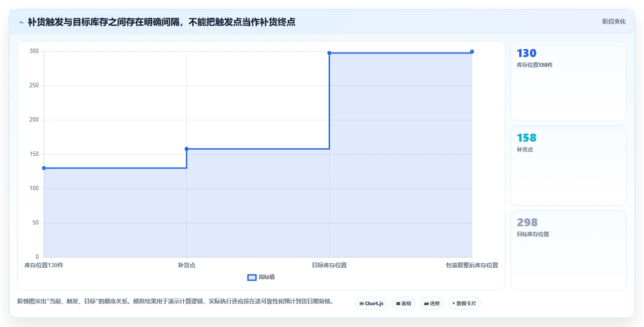Click the 158 补货点 card

tap(568, 166)
